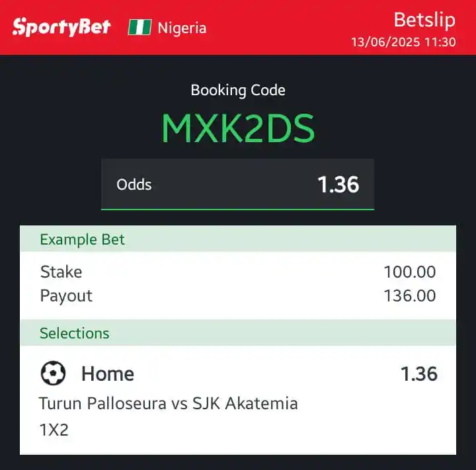Image resolution: width=476 pixels, height=470 pixels.
Task: Click the Stake label
Action: [x=61, y=272]
